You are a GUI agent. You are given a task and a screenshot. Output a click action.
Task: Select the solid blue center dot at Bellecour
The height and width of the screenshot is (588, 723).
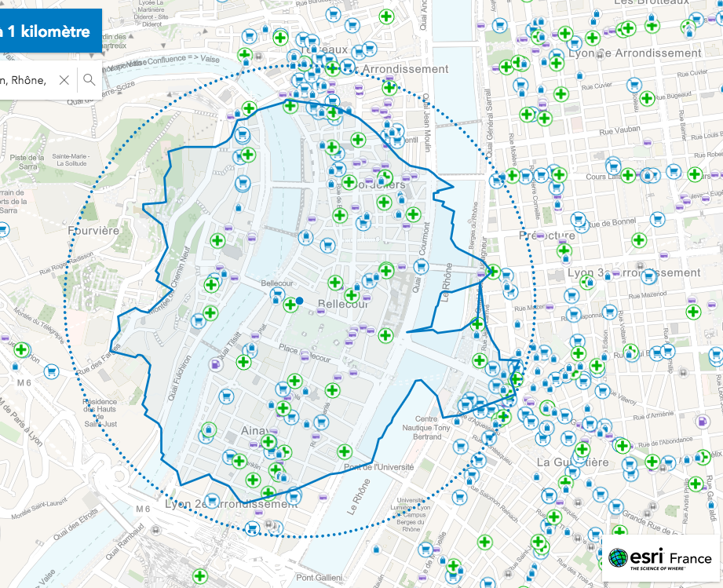299,301
